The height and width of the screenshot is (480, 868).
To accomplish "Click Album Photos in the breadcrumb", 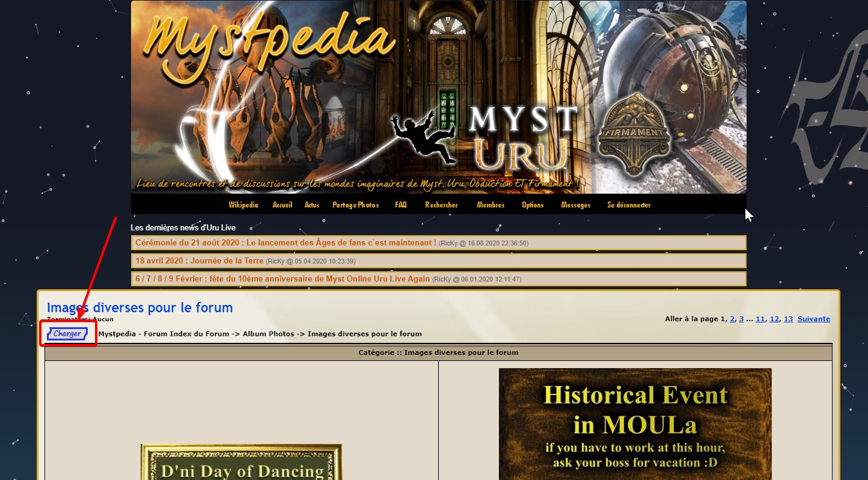I will 268,334.
